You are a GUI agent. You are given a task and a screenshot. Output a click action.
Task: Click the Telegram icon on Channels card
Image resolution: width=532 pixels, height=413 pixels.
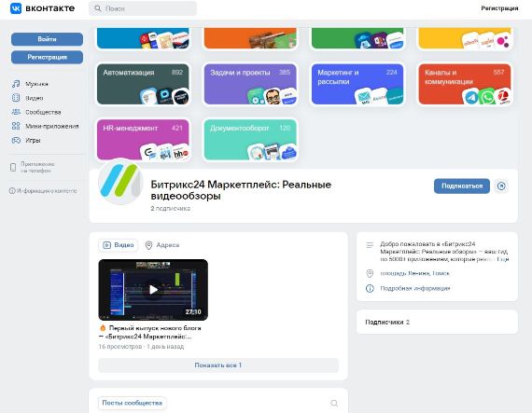point(471,97)
